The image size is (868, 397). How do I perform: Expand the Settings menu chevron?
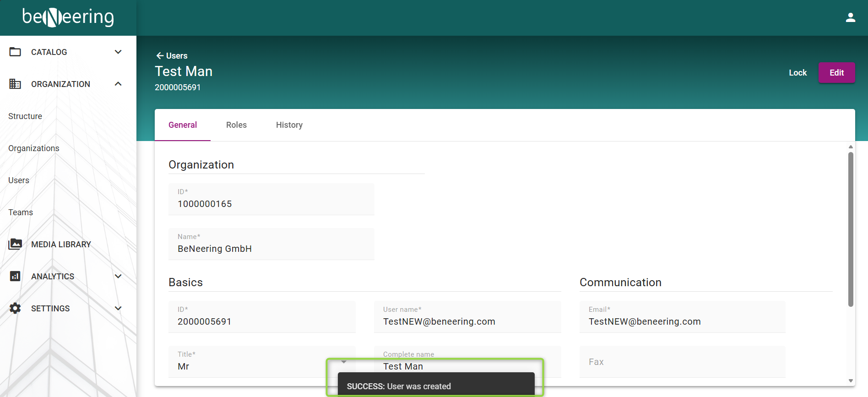tap(118, 308)
